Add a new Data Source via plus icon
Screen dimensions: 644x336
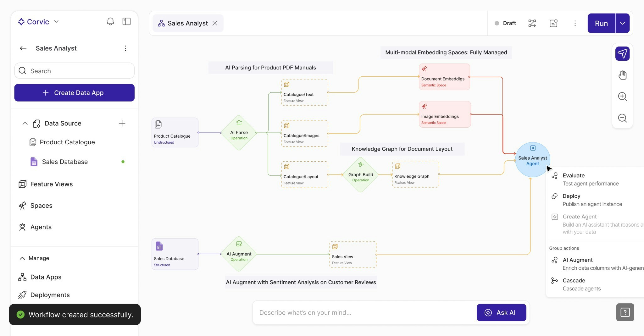coord(122,123)
